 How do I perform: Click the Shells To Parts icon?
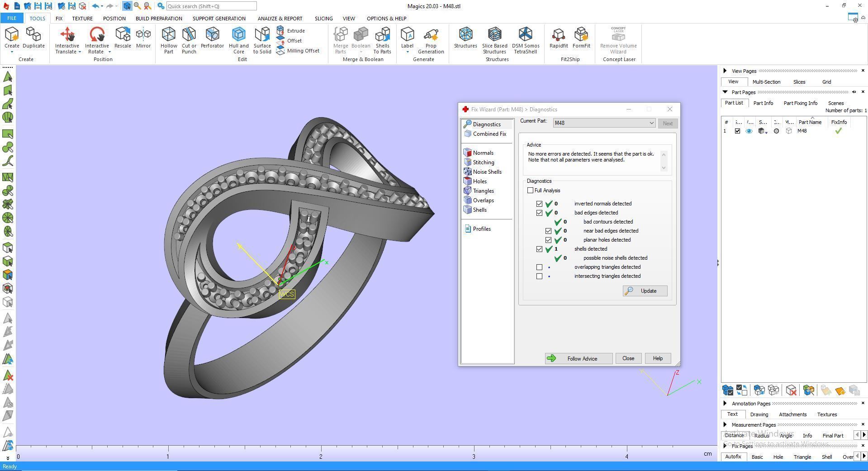[382, 40]
